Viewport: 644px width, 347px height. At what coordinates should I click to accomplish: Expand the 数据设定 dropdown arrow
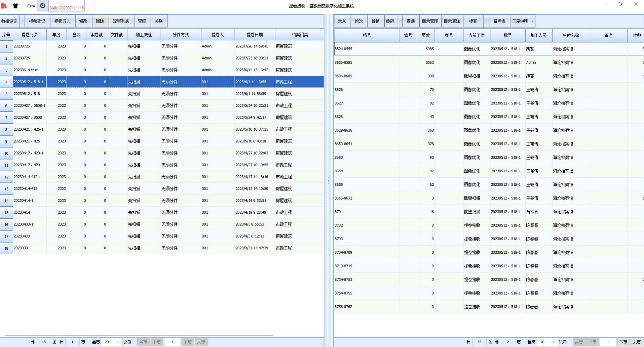[x=22, y=21]
